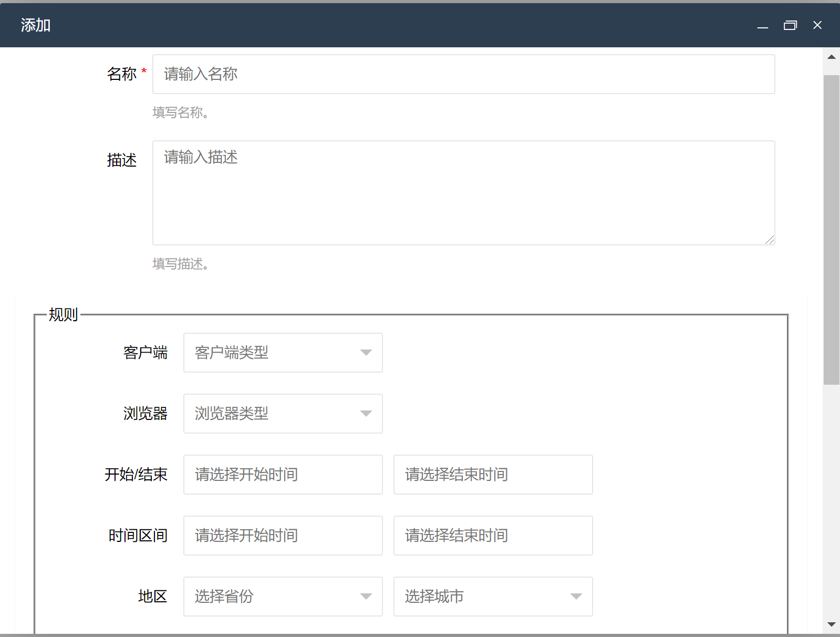The width and height of the screenshot is (840, 637).
Task: Click the 名称 input field
Action: (x=463, y=74)
